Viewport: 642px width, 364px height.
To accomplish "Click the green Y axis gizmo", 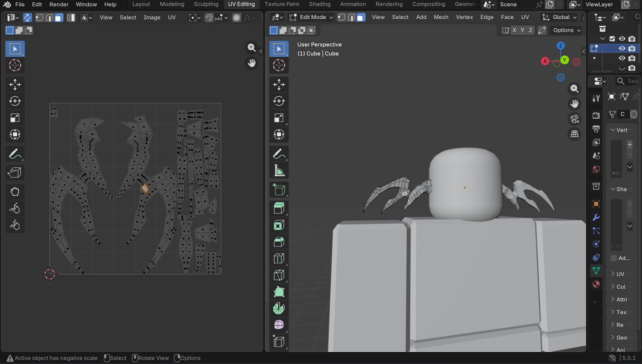I will point(564,60).
